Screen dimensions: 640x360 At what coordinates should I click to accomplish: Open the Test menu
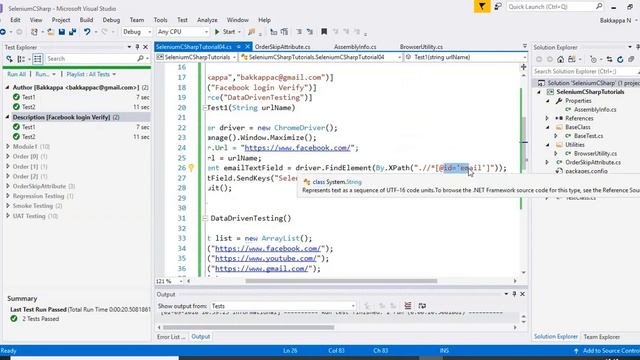coord(182,20)
